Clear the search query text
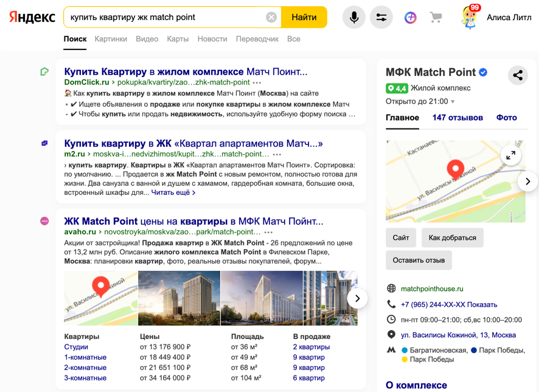The height and width of the screenshot is (392, 539). pyautogui.click(x=271, y=18)
